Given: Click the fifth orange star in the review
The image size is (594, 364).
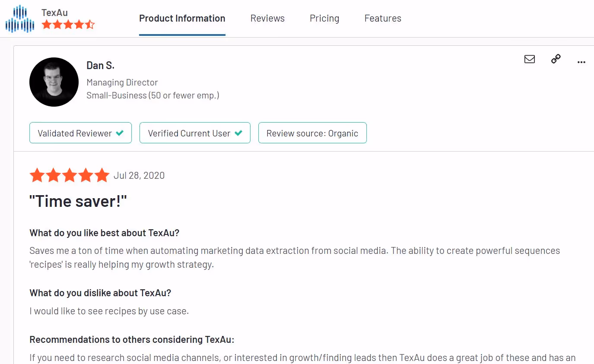Looking at the screenshot, I should point(101,175).
